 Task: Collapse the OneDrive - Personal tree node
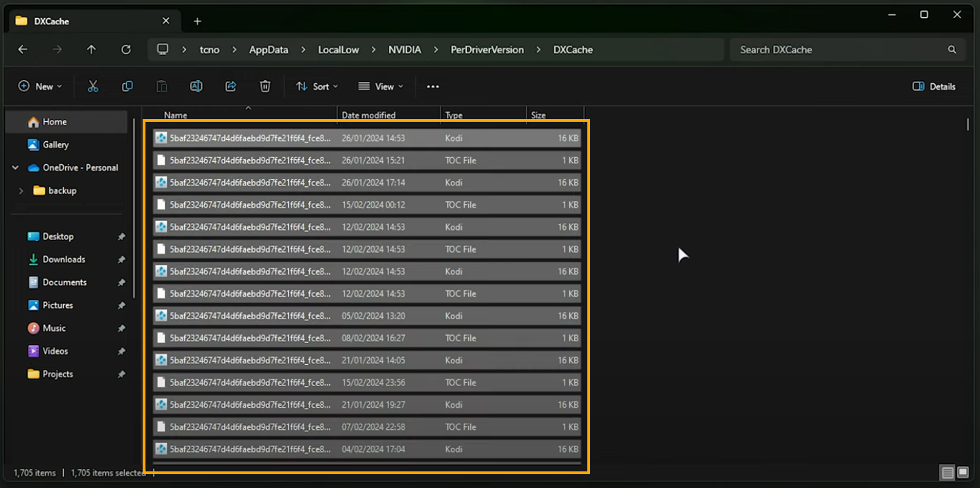(15, 168)
